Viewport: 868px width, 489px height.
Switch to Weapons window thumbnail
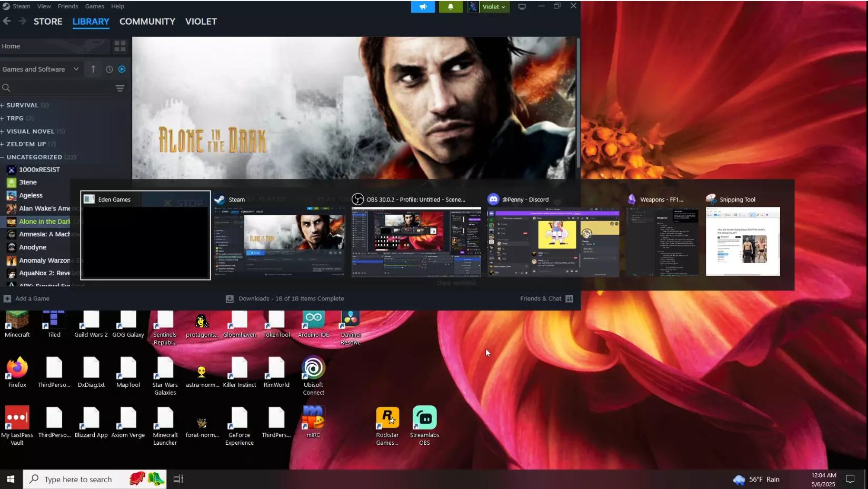click(x=662, y=235)
